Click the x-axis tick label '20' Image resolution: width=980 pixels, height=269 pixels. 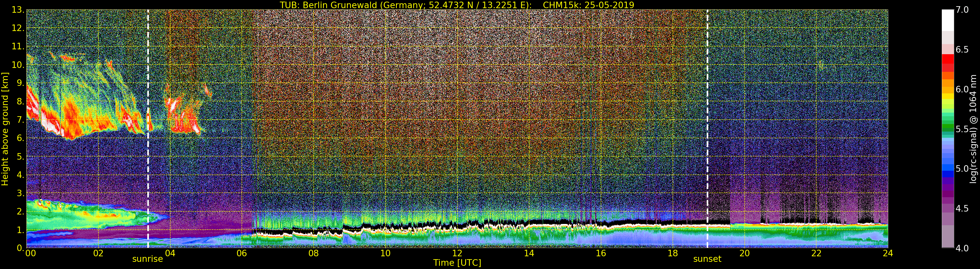pos(745,253)
